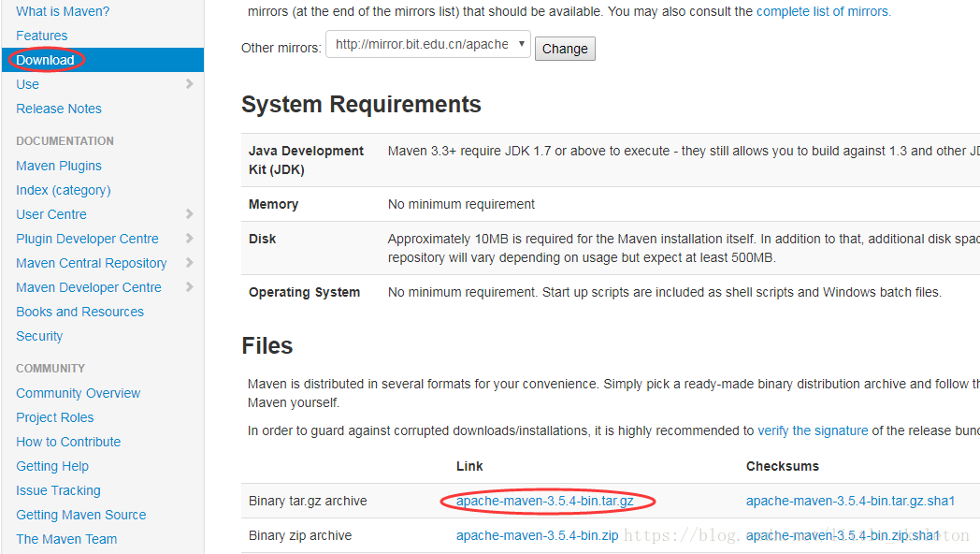The width and height of the screenshot is (980, 554).
Task: Open the complete list of mirrors link
Action: [x=823, y=11]
